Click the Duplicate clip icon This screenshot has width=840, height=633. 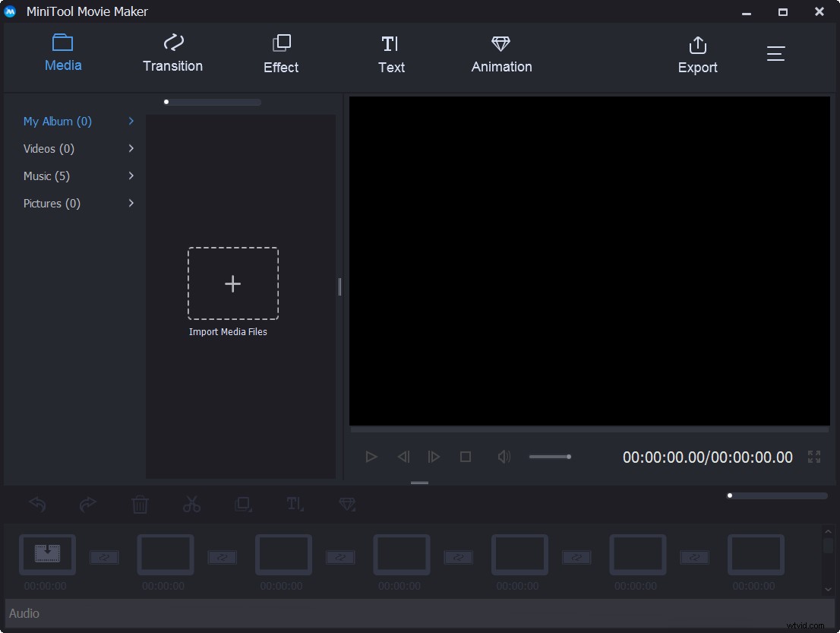[x=243, y=504]
